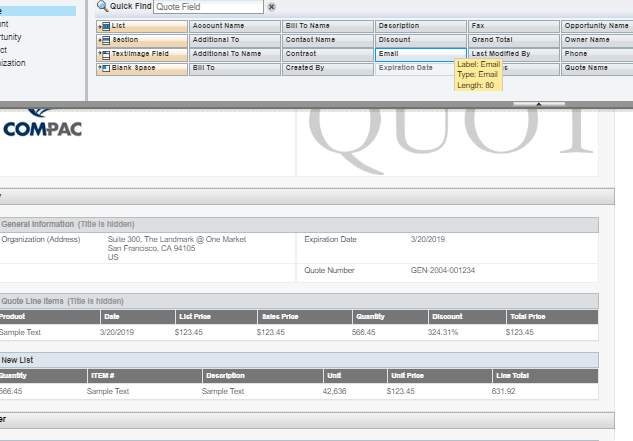Select the List palette element

click(142, 26)
